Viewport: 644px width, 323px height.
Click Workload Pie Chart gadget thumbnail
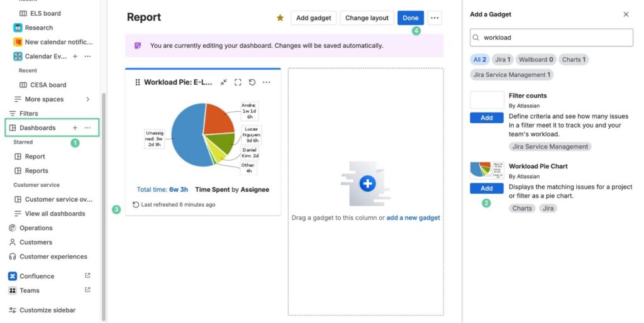coord(487,170)
